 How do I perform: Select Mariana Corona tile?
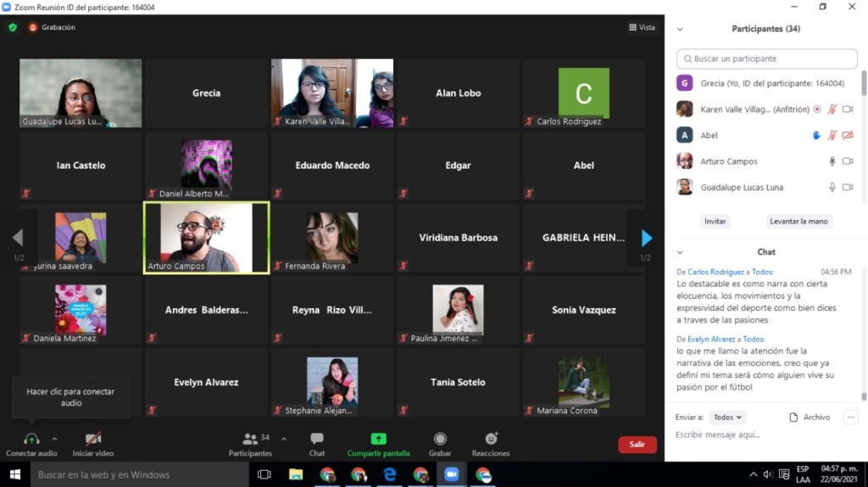[x=584, y=382]
